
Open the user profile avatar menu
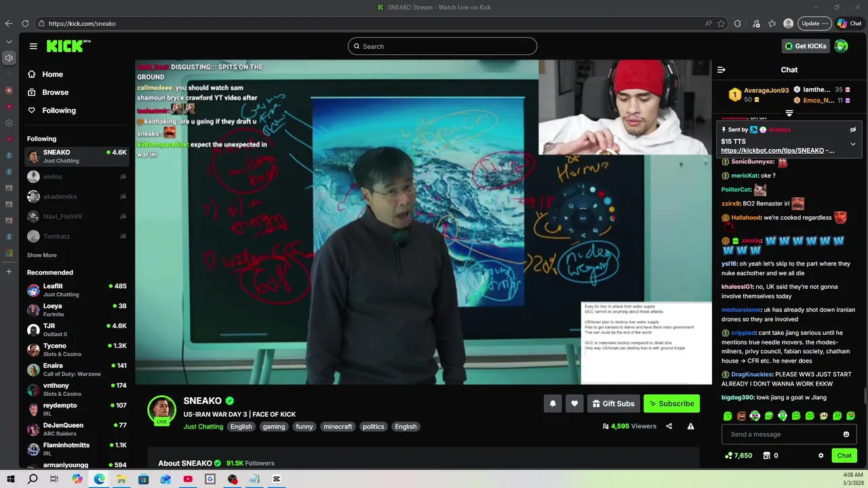842,46
